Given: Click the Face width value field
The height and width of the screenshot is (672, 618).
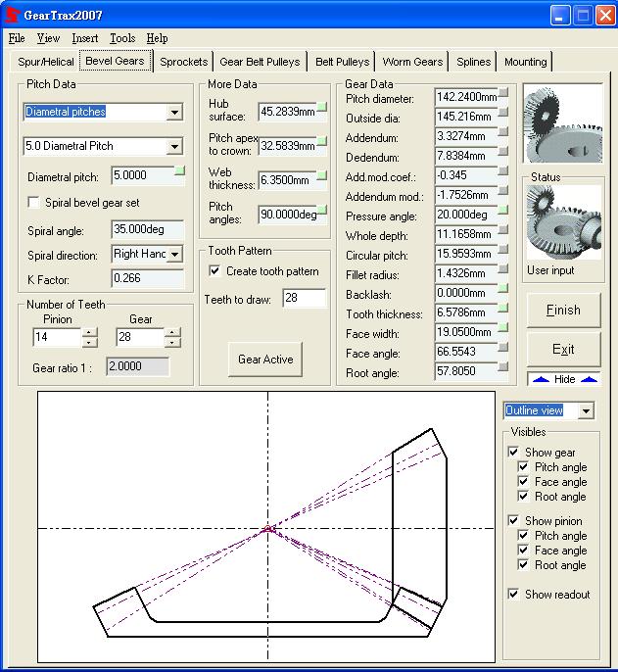Looking at the screenshot, I should coord(466,332).
